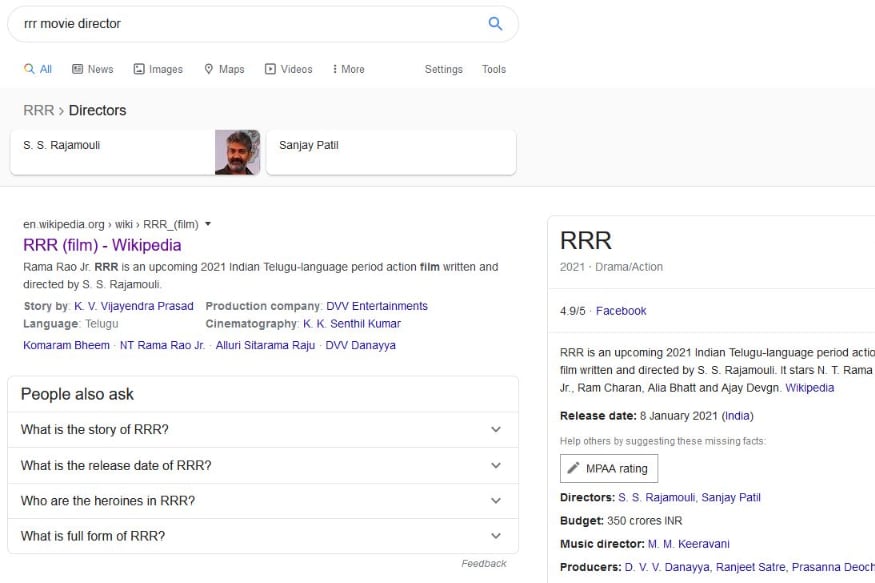Click the Feedback link below questions
The height and width of the screenshot is (583, 875).
pyautogui.click(x=484, y=563)
